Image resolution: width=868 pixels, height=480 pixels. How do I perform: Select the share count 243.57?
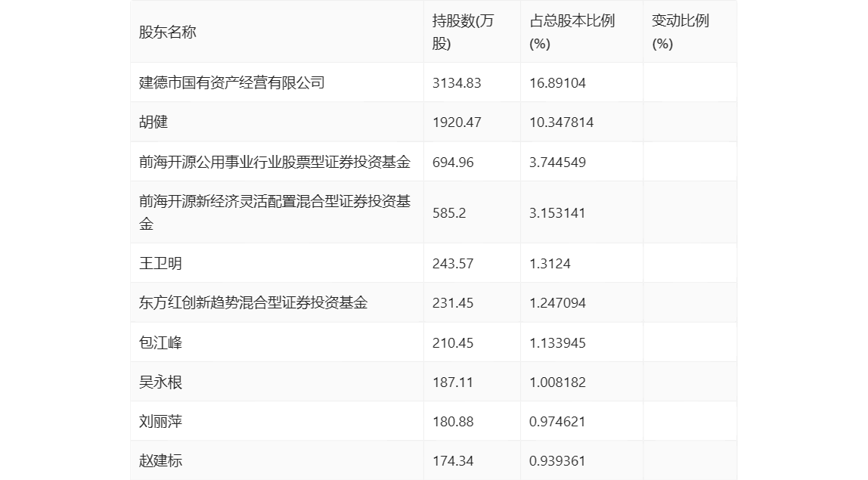tap(453, 264)
